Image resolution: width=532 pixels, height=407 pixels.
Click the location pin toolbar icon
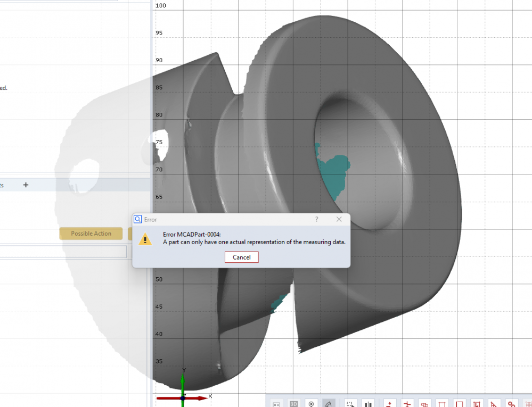click(312, 404)
